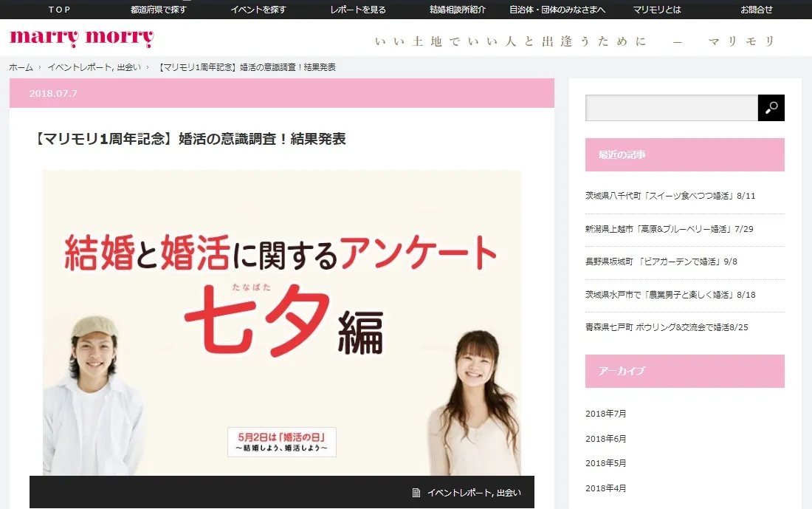Image resolution: width=812 pixels, height=509 pixels.
Task: Click the magnifier search button
Action: (x=771, y=108)
